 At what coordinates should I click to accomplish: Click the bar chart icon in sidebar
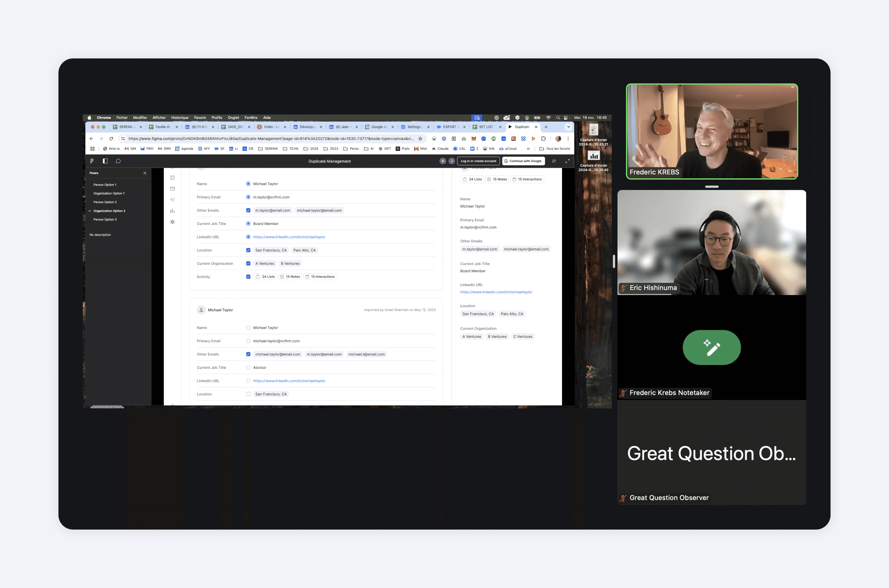173,211
